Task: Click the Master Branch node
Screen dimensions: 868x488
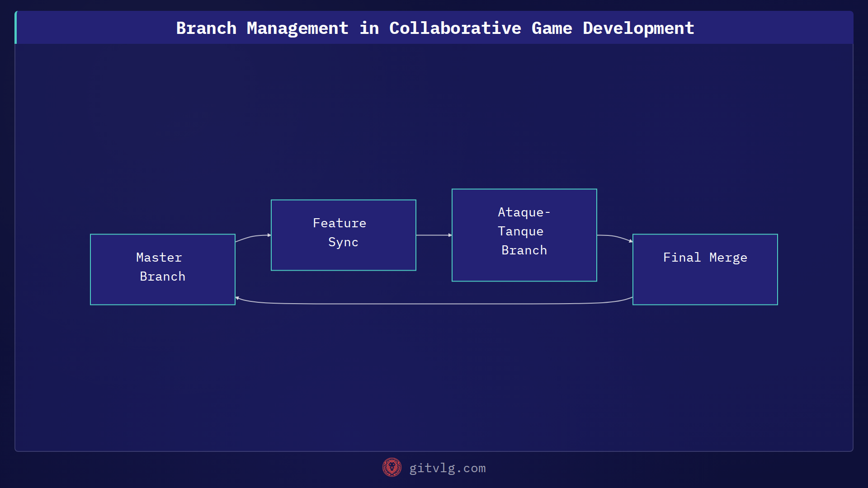Action: 163,269
